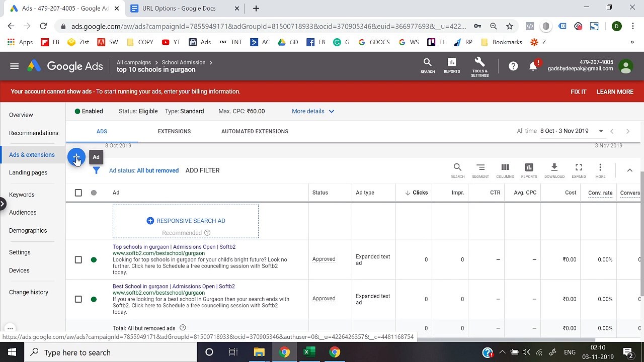Sort by the Conv. rate column
644x362 pixels.
[x=600, y=193]
